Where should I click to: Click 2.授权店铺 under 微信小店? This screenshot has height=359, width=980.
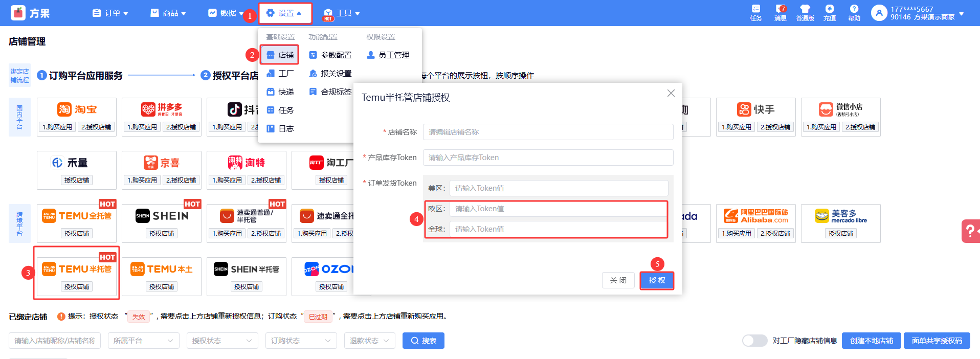860,127
